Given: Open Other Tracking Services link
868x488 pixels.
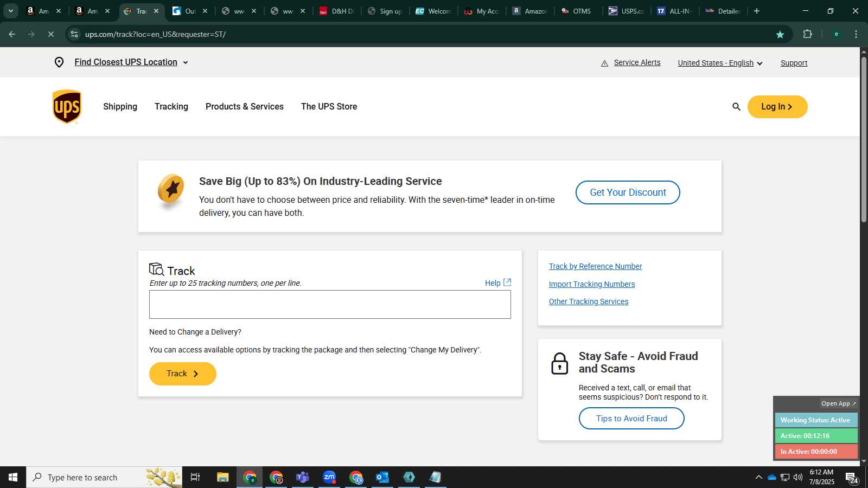Looking at the screenshot, I should click(588, 301).
